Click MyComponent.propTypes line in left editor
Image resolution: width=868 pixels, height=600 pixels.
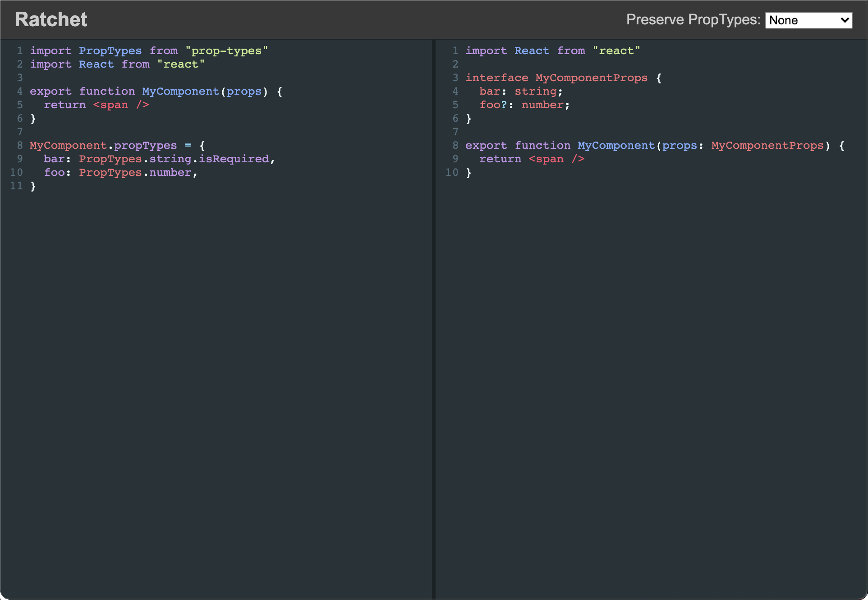click(103, 146)
